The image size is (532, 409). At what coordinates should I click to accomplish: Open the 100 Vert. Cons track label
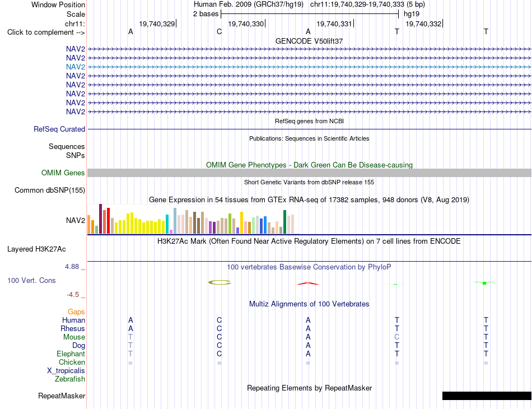31,280
